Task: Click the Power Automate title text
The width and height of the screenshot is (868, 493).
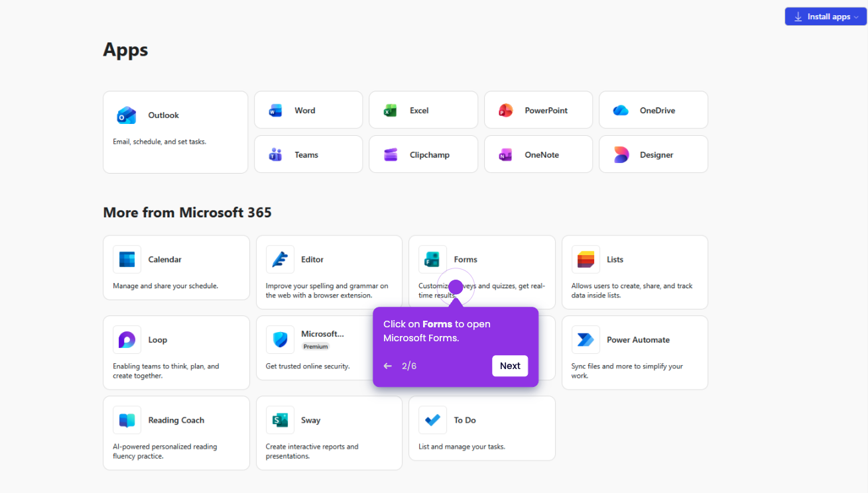Action: (x=639, y=340)
